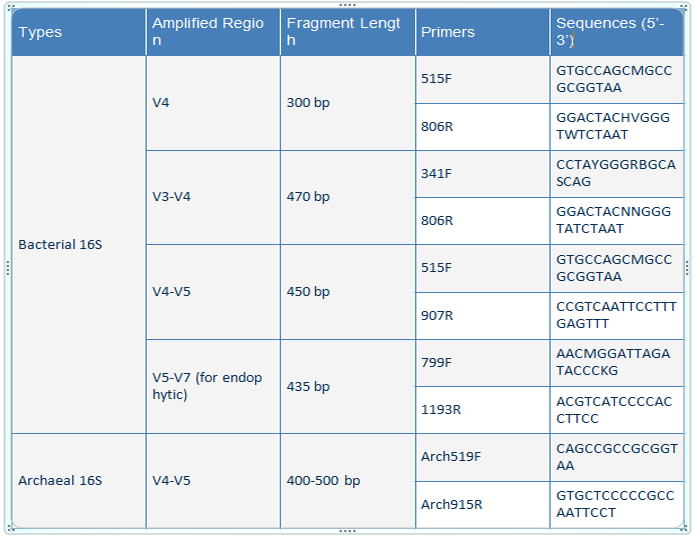
Task: Click the bottom center resize handle dots
Action: click(x=347, y=531)
